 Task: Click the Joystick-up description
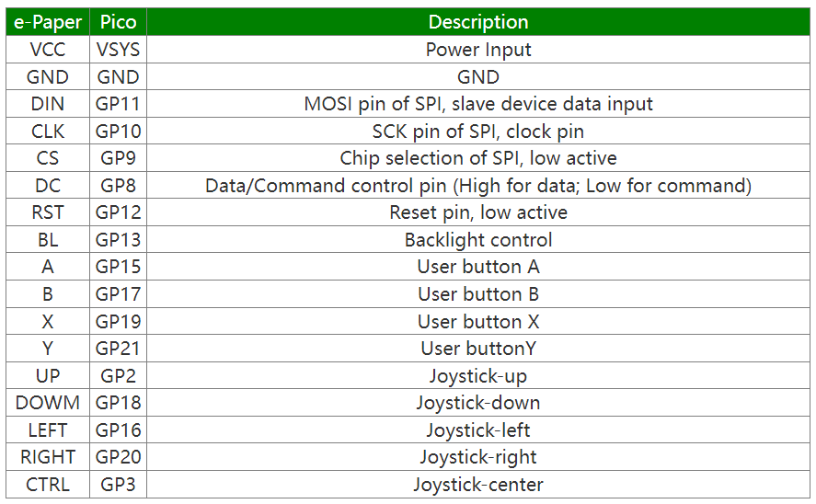(x=478, y=376)
